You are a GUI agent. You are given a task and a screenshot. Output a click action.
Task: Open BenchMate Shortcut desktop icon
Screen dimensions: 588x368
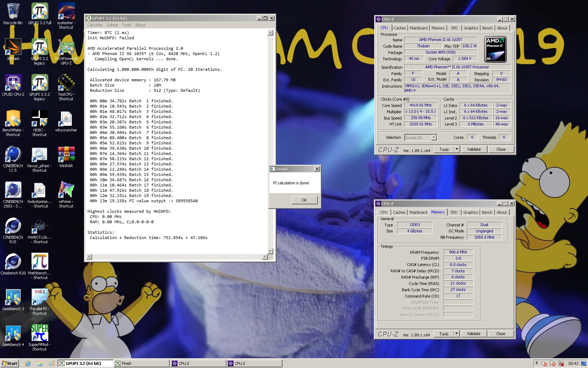click(x=13, y=123)
